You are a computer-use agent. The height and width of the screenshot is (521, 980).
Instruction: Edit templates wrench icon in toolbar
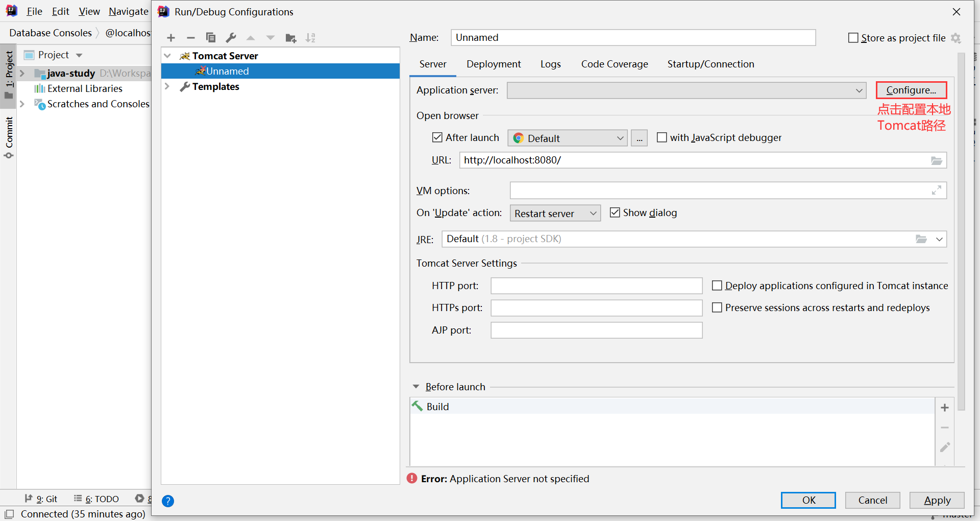pos(231,38)
